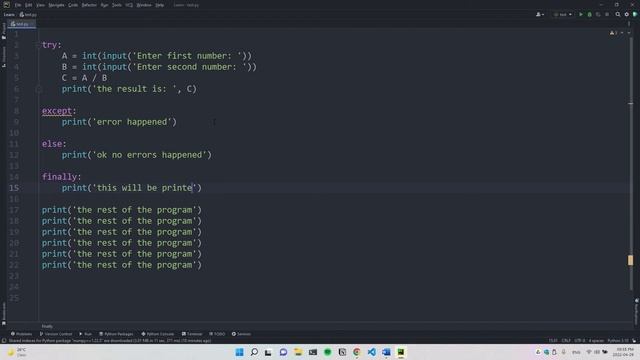Go to previous highlighted problem arrow
This screenshot has height=360, width=640.
tap(622, 33)
